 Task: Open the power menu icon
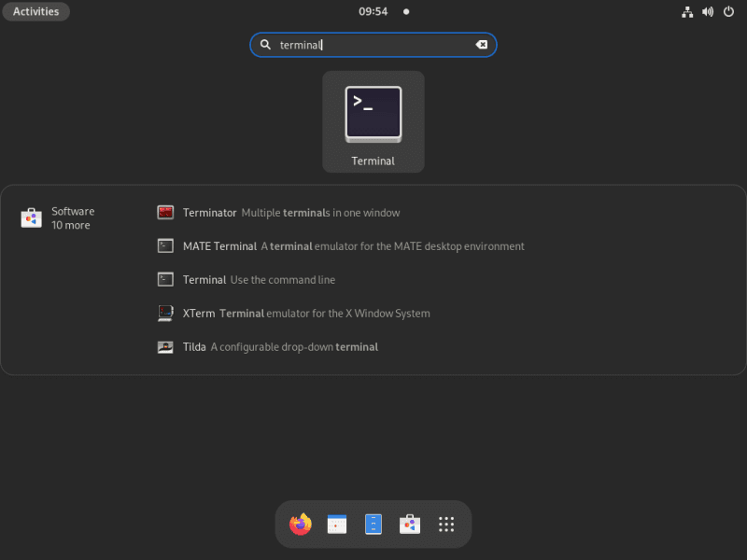coord(728,12)
